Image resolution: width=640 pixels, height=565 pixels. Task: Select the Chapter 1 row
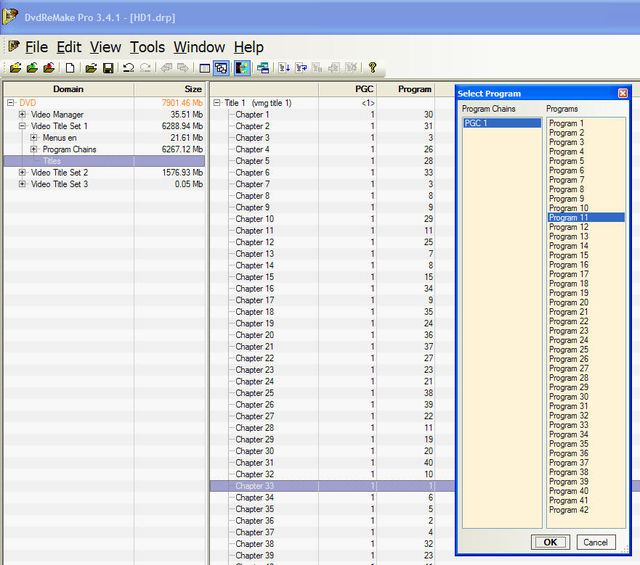coord(332,114)
